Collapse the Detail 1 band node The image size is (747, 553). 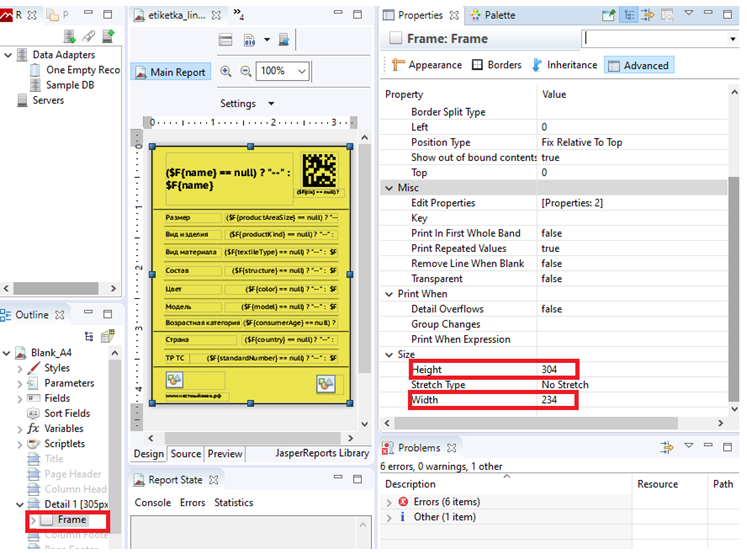pyautogui.click(x=20, y=505)
